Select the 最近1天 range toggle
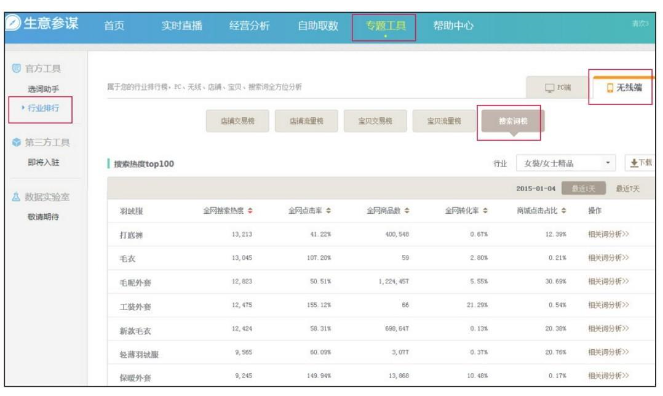Viewport: 663px width, 396px height. 584,188
